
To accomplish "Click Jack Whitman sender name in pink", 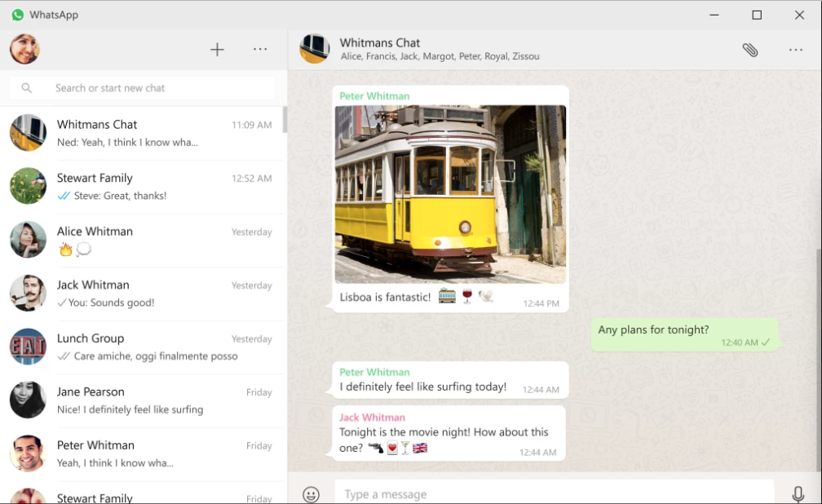I will pos(372,418).
